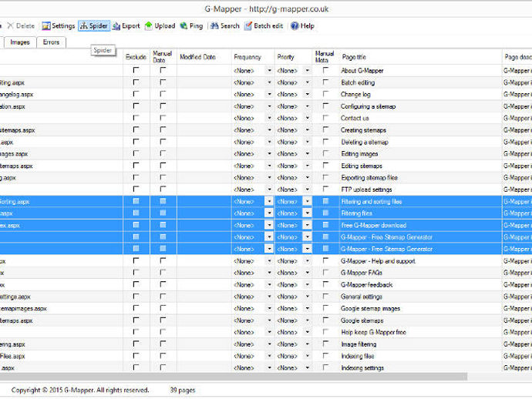Tick Manual Meta checkbox for Change log row
This screenshot has height=399, width=532.
(x=325, y=94)
